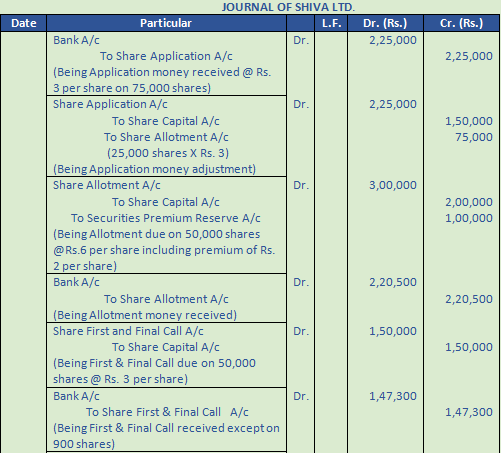This screenshot has height=453, width=501.
Task: Click the credit amount 2,20,500
Action: tap(469, 299)
